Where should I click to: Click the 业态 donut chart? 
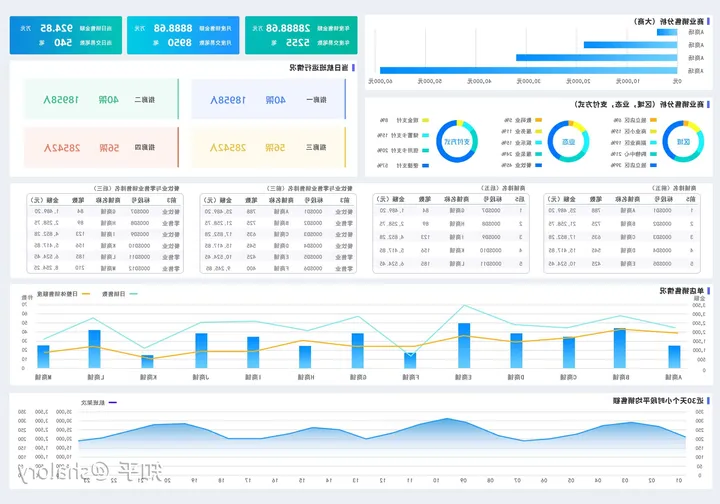point(567,142)
